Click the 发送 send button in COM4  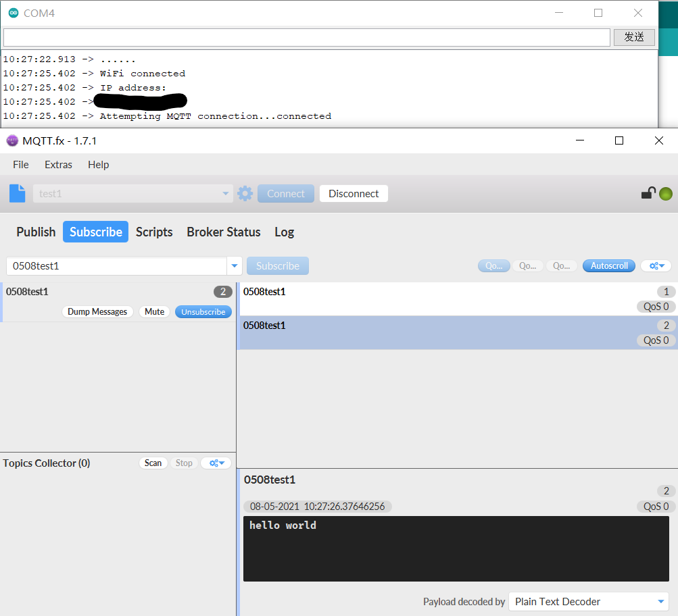click(634, 37)
